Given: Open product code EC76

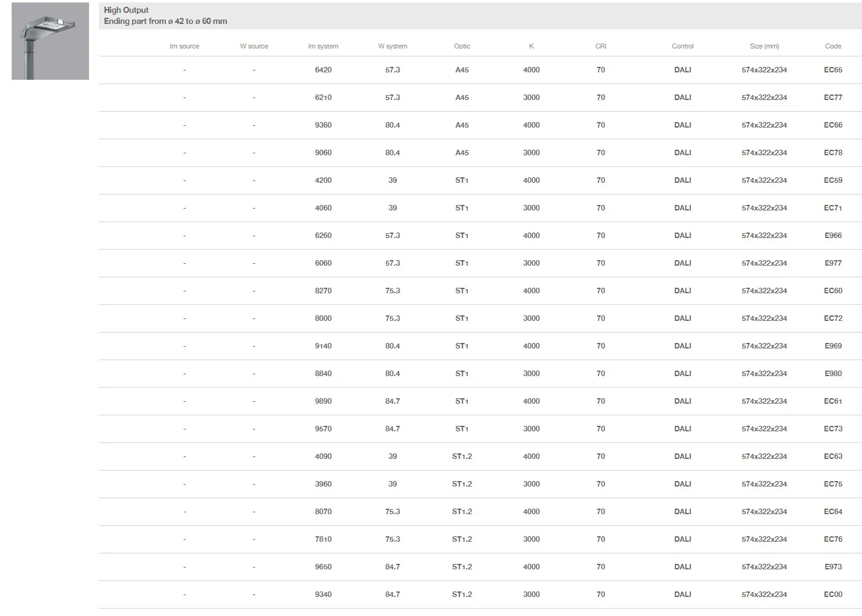Looking at the screenshot, I should pyautogui.click(x=833, y=539).
